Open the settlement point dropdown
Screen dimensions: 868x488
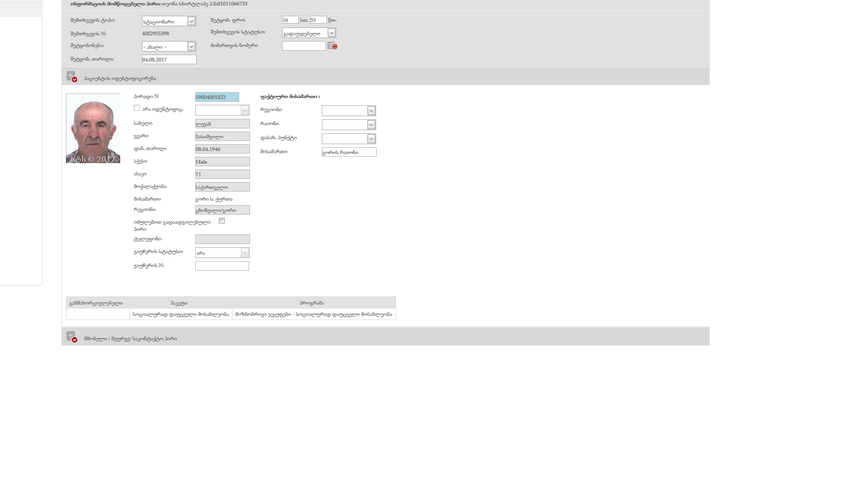pos(349,139)
